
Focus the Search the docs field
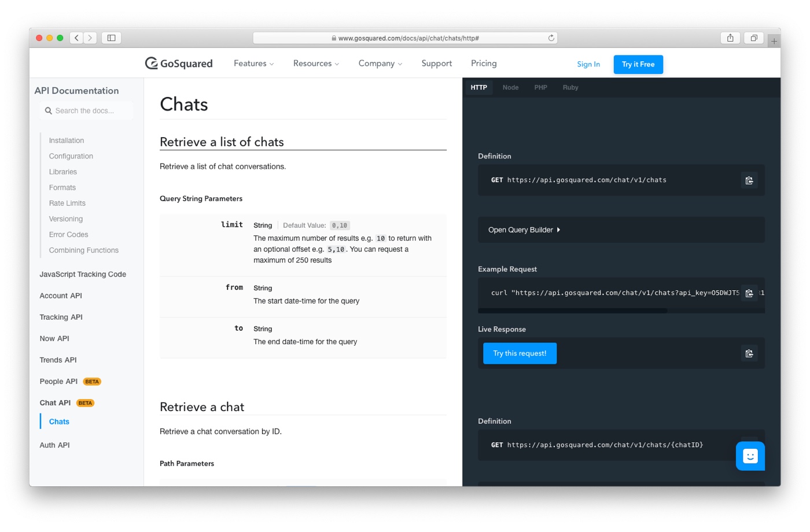click(90, 111)
